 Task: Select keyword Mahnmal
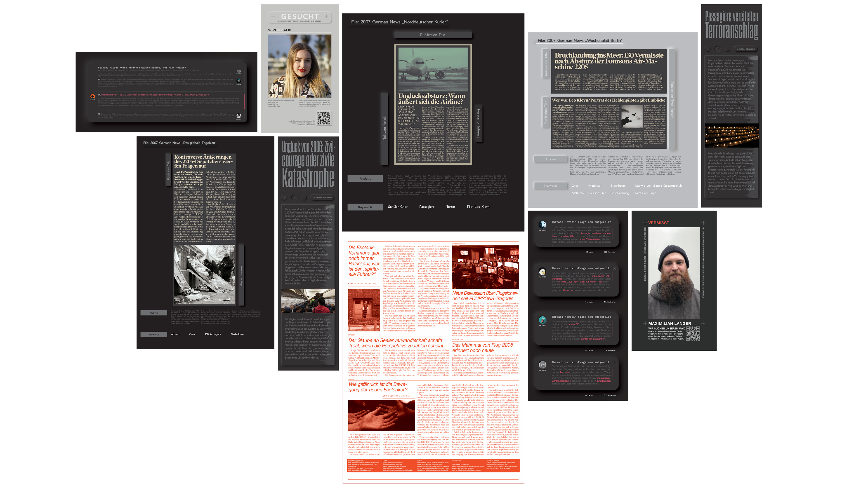[578, 193]
